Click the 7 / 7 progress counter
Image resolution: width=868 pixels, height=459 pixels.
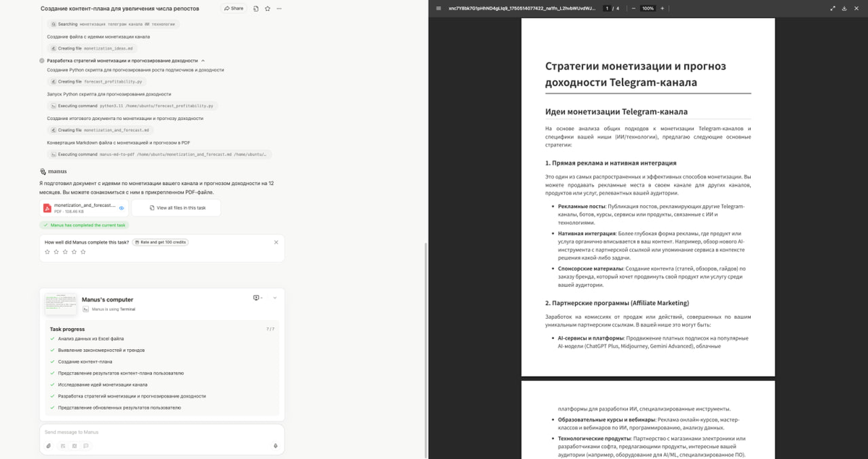(270, 329)
